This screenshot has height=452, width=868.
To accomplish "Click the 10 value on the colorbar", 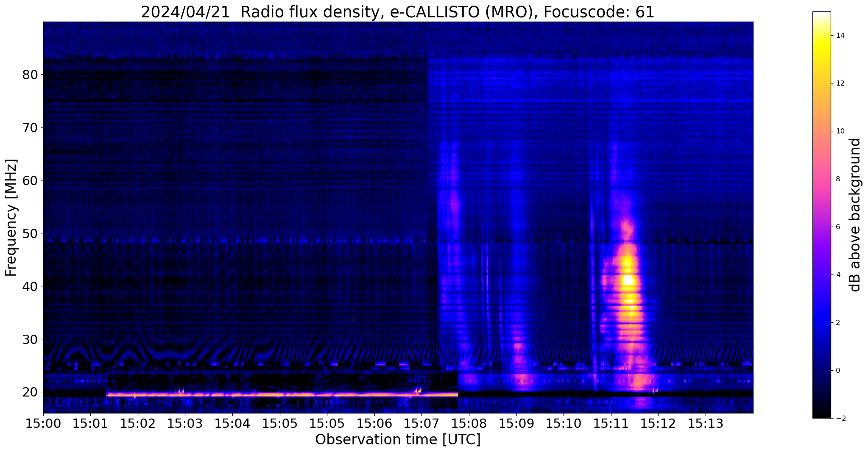I will click(x=840, y=131).
